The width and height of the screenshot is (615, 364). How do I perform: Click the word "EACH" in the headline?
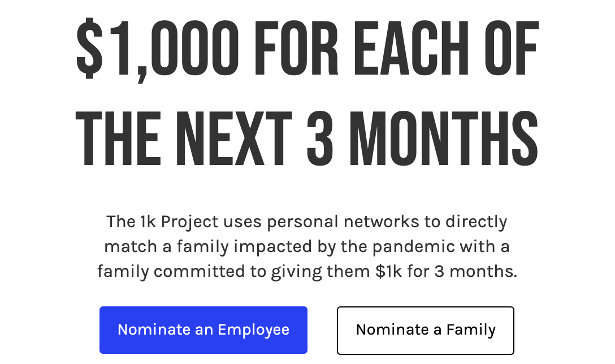[x=411, y=49]
